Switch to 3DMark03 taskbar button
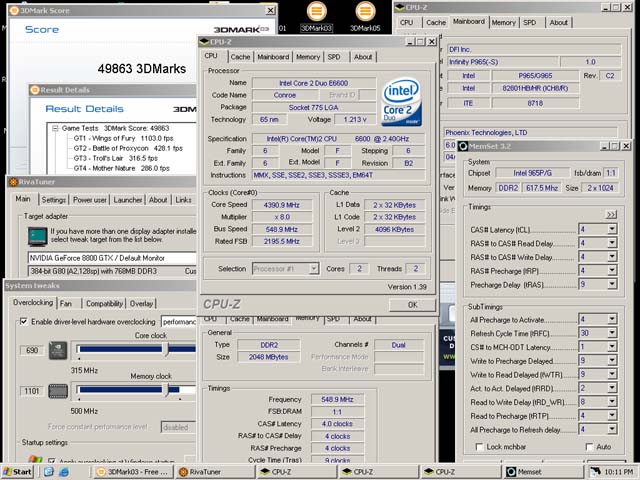The height and width of the screenshot is (480, 640). (x=133, y=472)
